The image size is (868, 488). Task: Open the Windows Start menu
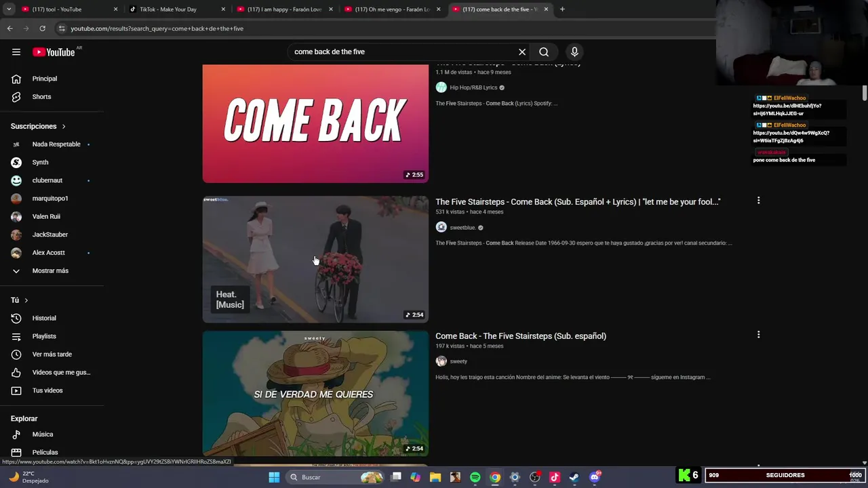tap(274, 477)
